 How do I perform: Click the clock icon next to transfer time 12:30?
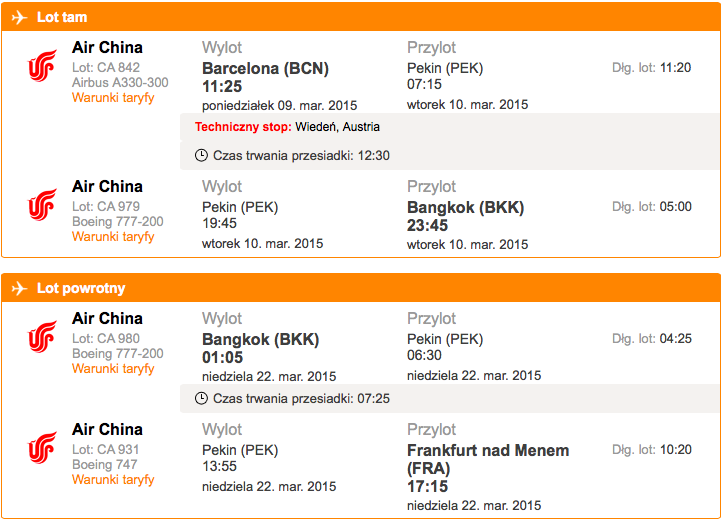point(201,155)
